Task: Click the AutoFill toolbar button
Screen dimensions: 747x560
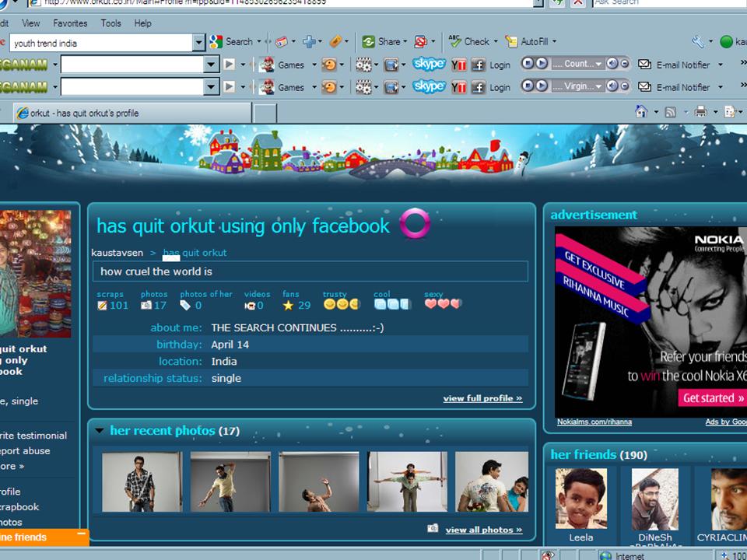Action: pyautogui.click(x=527, y=42)
